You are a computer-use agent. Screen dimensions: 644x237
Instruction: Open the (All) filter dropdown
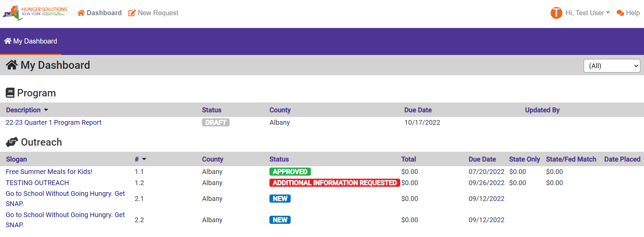click(x=612, y=66)
